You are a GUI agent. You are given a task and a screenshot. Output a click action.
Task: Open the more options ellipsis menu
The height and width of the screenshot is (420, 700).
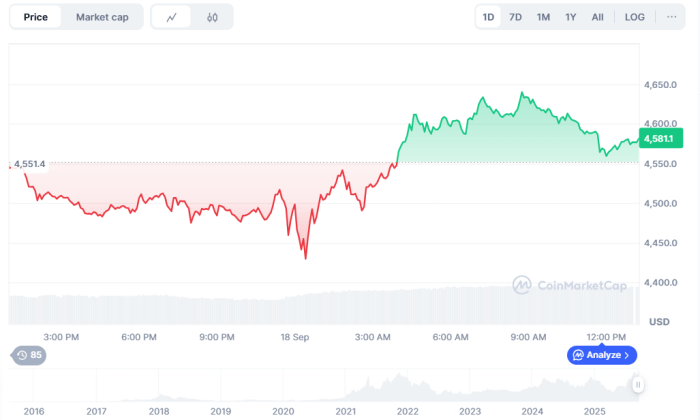(670, 17)
